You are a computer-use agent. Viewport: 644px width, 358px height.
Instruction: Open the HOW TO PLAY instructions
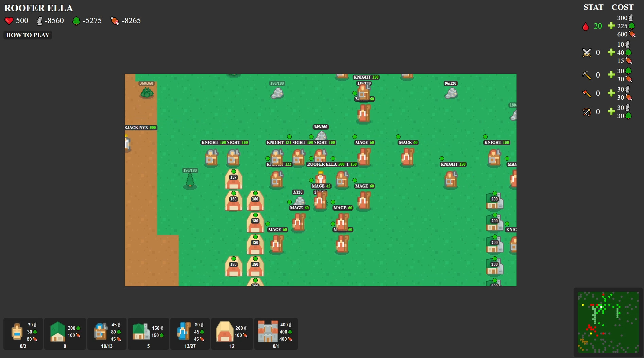click(x=28, y=35)
